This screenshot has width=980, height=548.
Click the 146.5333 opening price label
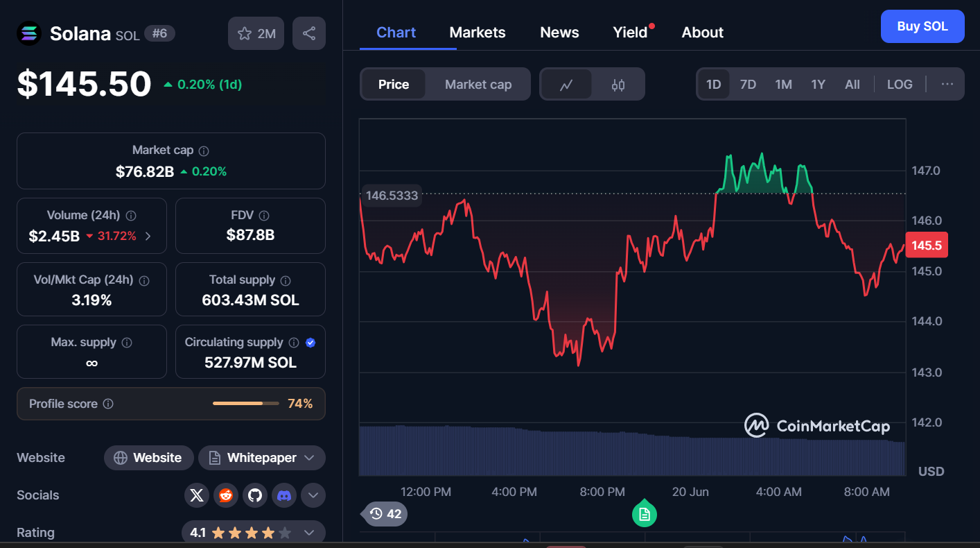(392, 196)
